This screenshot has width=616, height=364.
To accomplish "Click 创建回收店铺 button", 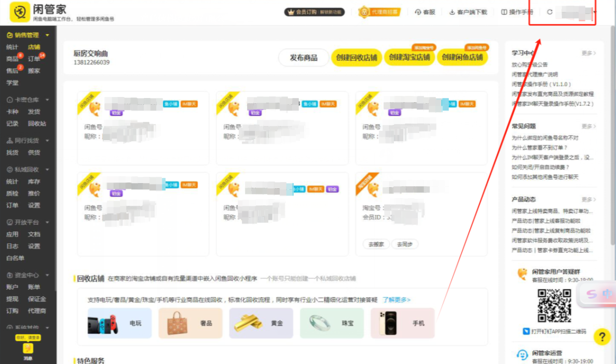I will coord(357,58).
